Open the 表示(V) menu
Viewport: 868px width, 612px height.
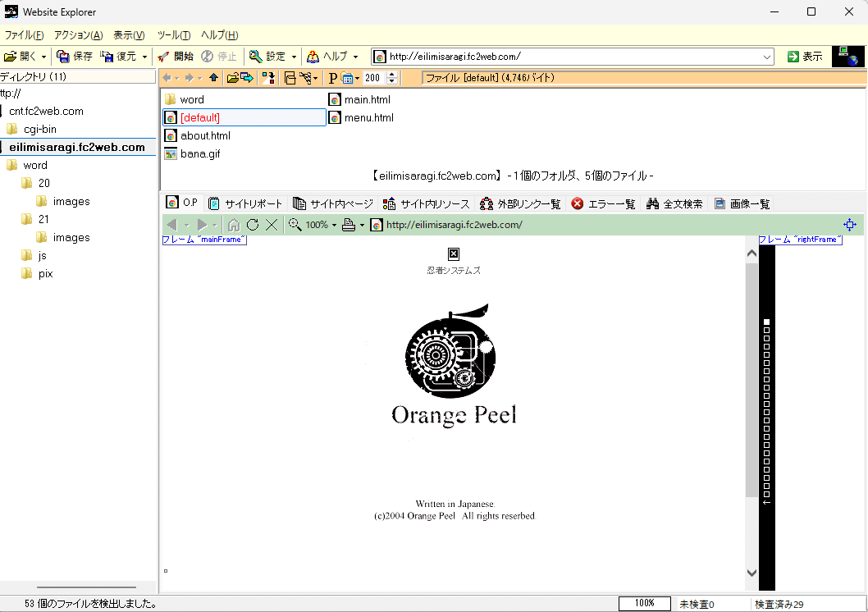tap(129, 34)
